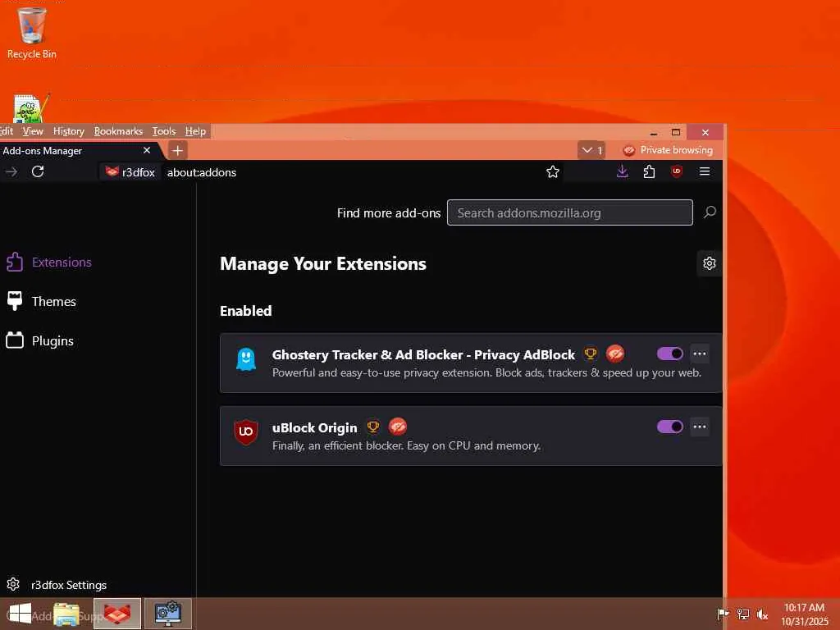This screenshot has width=840, height=630.
Task: Open the View menu
Action: click(x=33, y=131)
